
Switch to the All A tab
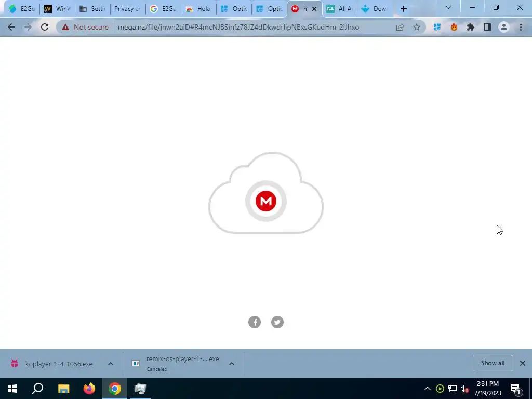pos(340,9)
